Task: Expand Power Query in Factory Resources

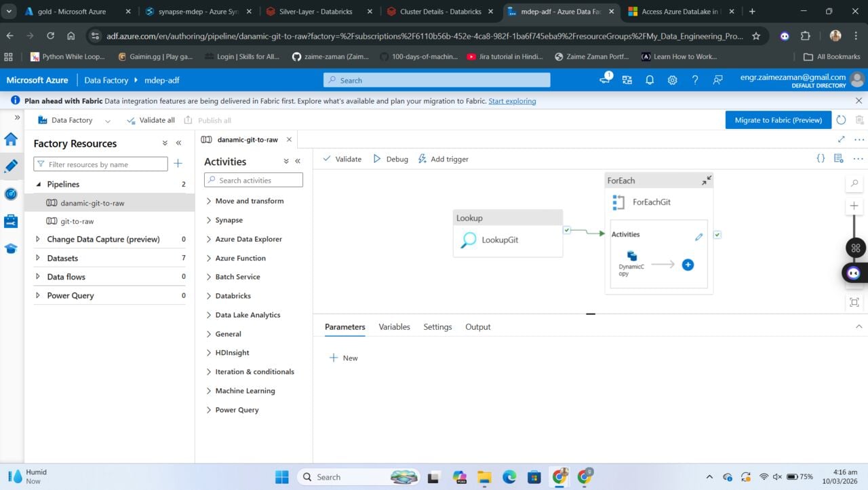Action: pyautogui.click(x=39, y=295)
